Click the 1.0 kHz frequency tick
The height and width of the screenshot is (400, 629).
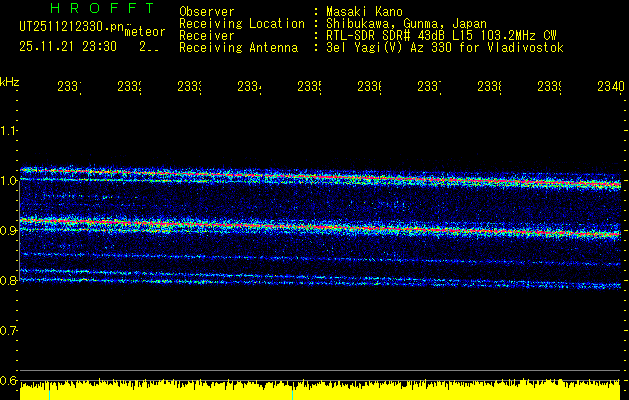[x=9, y=181]
